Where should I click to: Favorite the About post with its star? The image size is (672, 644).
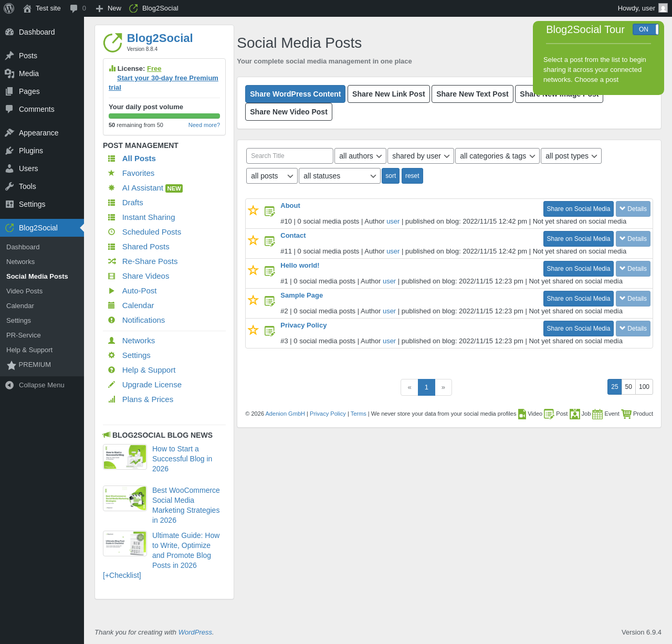pos(253,210)
